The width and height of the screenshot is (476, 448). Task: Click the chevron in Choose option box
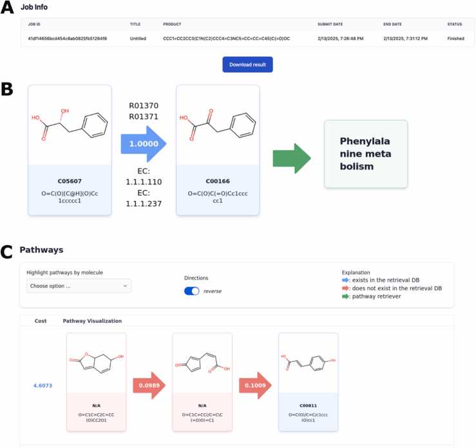(x=125, y=286)
